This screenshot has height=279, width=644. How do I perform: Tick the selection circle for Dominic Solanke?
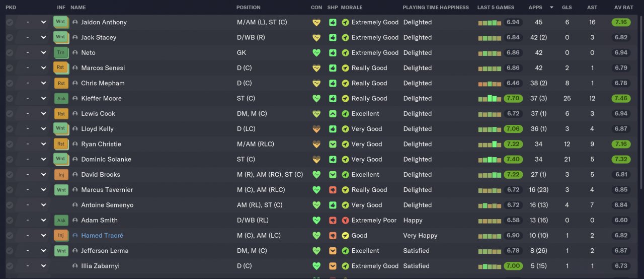tap(10, 160)
